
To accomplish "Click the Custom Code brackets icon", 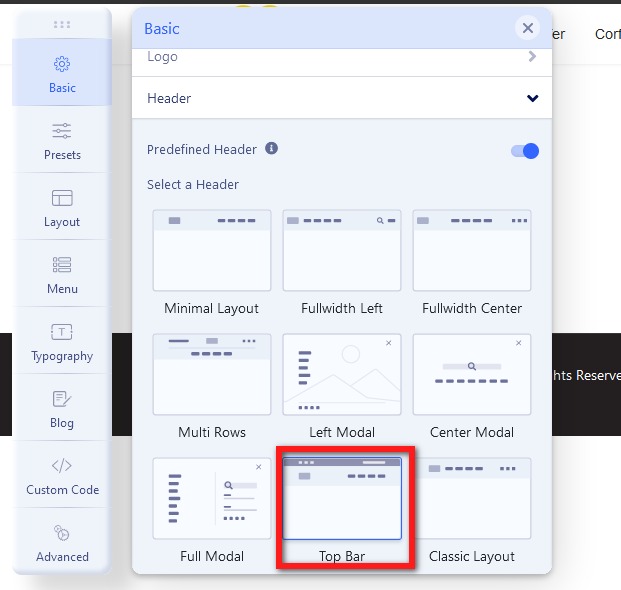I will tap(62, 466).
